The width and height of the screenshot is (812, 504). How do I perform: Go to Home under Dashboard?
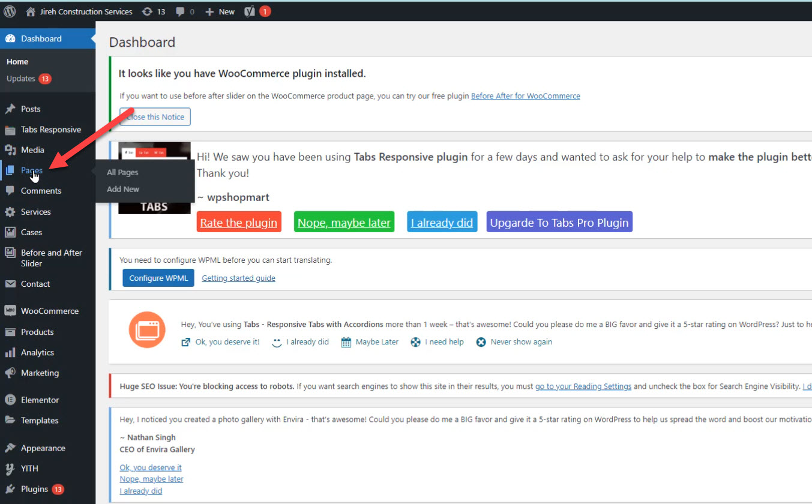click(17, 62)
